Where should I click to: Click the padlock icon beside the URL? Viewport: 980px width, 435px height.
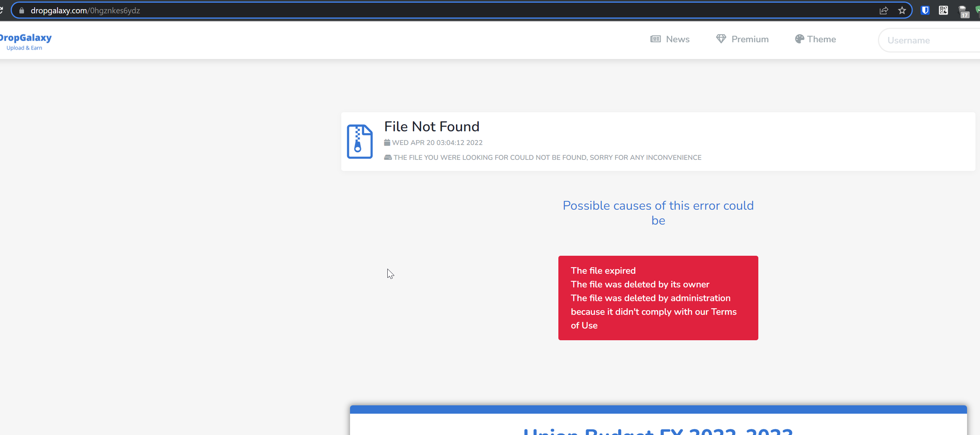22,10
